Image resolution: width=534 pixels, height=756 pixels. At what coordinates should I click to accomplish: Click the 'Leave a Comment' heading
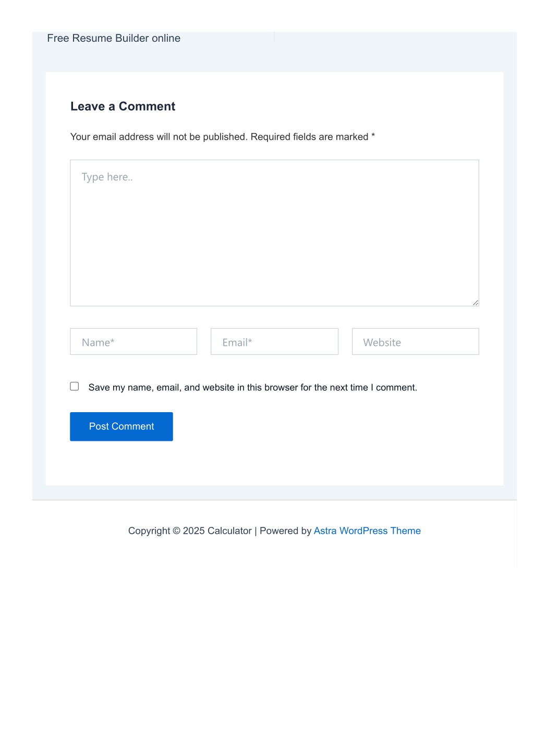click(x=123, y=106)
